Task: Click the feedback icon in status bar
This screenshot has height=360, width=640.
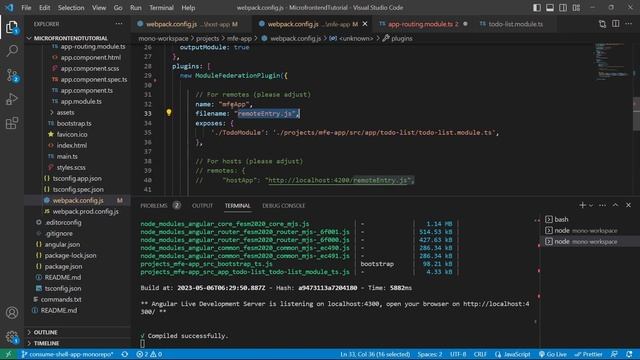Action: click(614, 354)
